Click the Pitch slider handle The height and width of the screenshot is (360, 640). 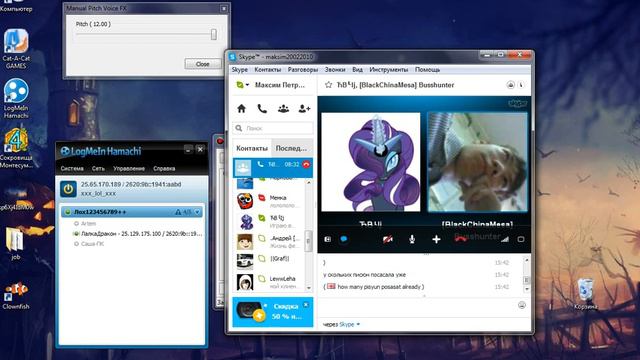click(213, 35)
